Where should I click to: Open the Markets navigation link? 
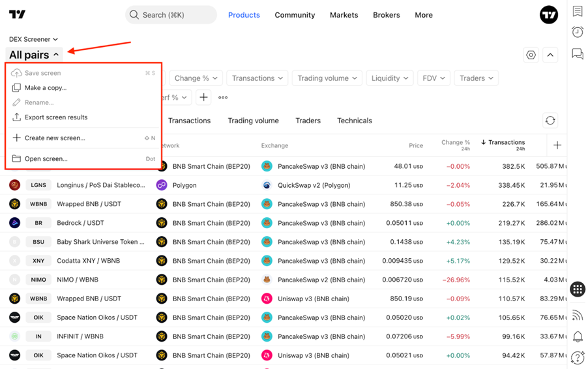click(x=344, y=15)
